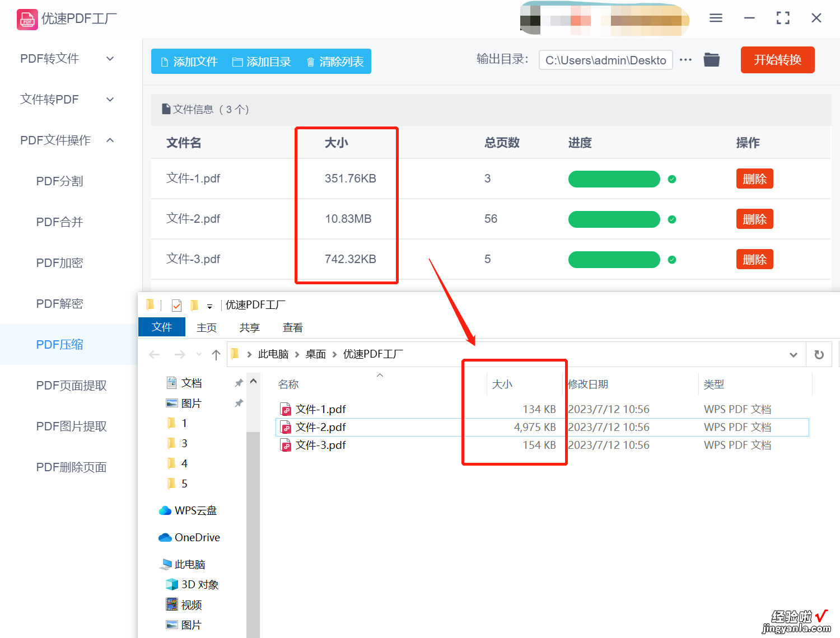Select PDF删除页面 in the sidebar
Screen dimensions: 840x638
pyautogui.click(x=71, y=467)
